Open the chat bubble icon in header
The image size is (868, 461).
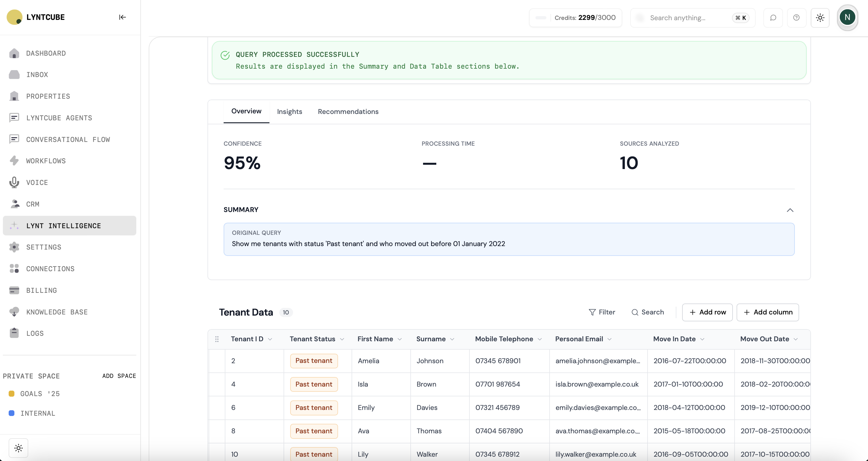tap(773, 18)
